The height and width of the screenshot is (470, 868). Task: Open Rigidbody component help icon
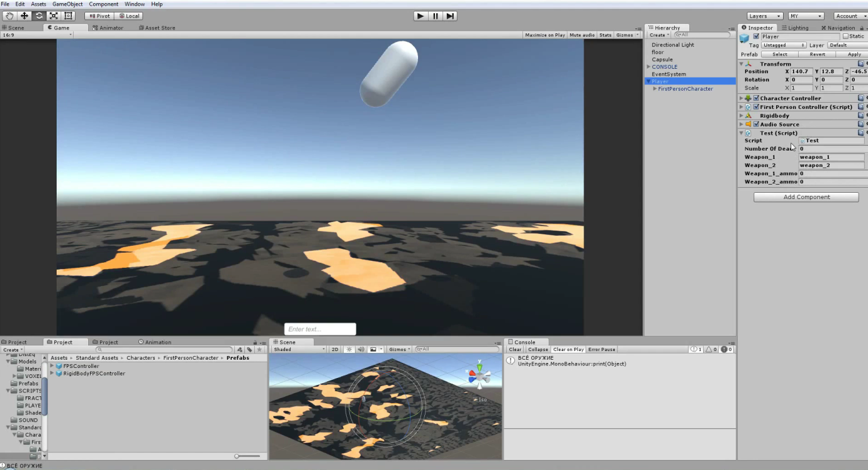(861, 115)
